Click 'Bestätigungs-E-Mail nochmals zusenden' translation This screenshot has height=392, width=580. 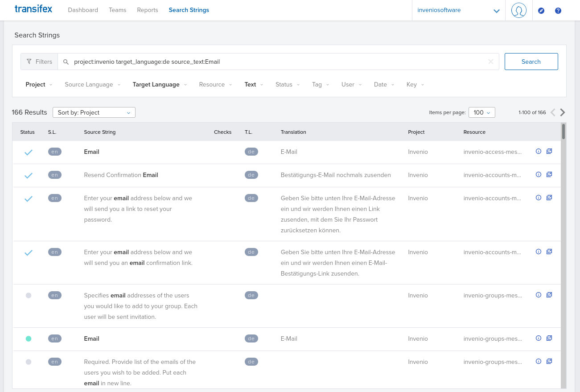coord(336,175)
